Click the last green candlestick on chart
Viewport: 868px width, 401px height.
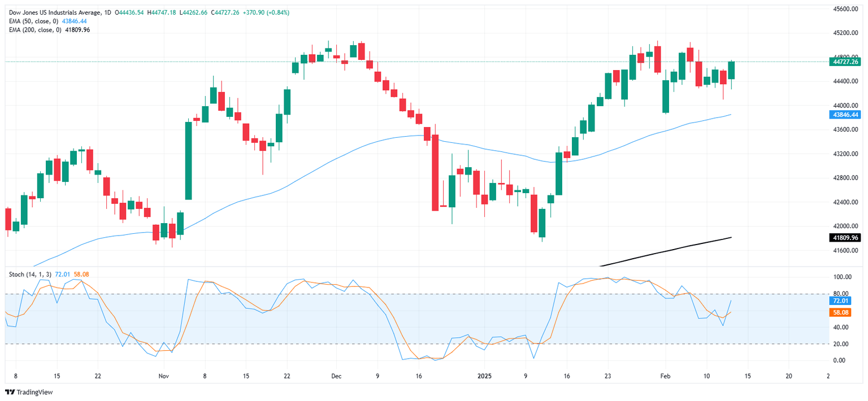(731, 70)
